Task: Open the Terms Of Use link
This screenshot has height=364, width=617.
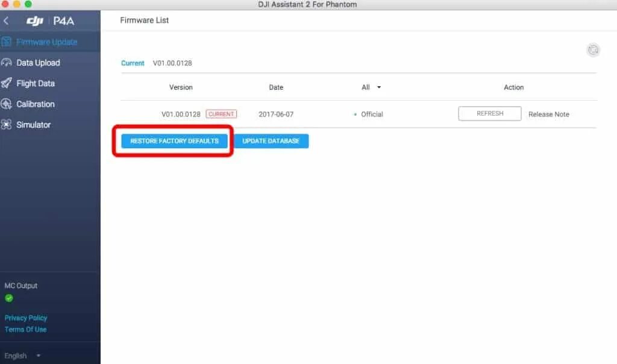Action: 25,329
